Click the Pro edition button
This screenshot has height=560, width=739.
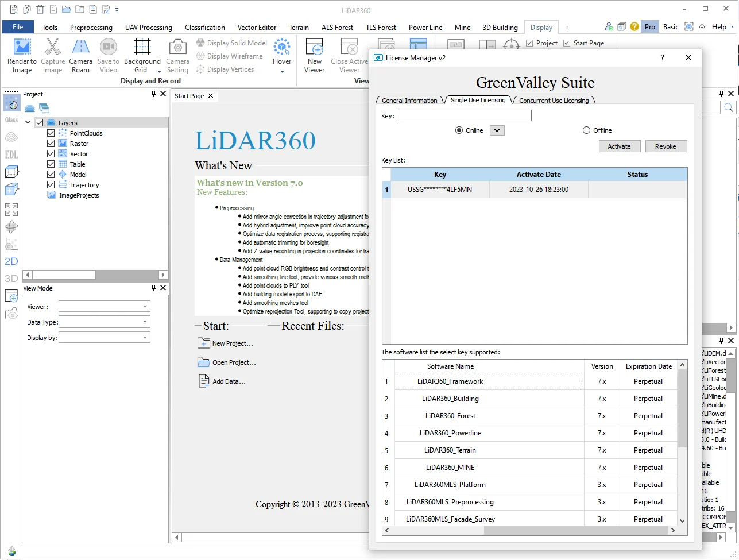tap(650, 27)
